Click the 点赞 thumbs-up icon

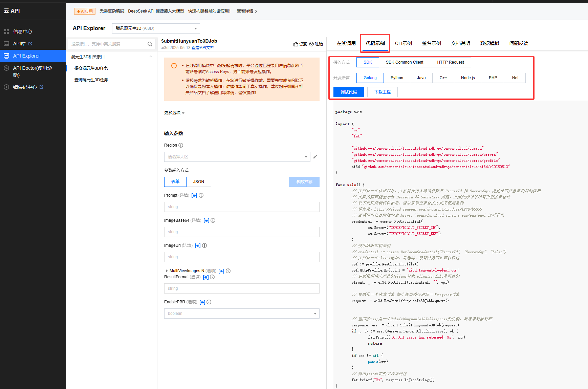296,44
